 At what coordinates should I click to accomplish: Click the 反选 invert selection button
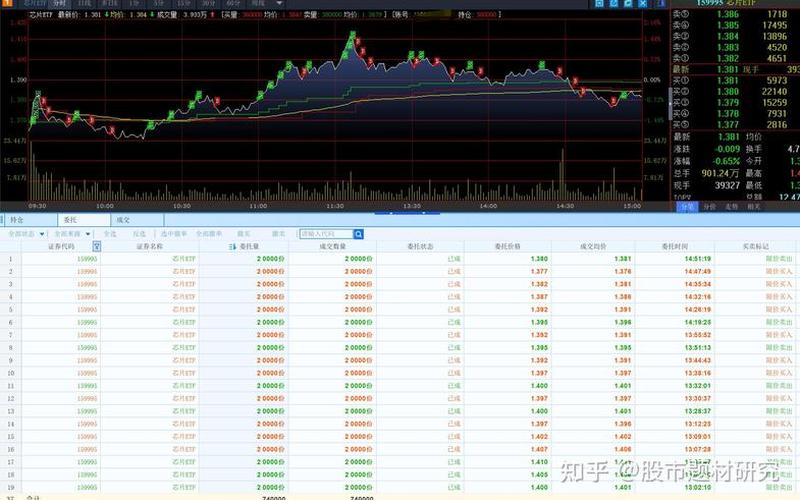coord(139,233)
